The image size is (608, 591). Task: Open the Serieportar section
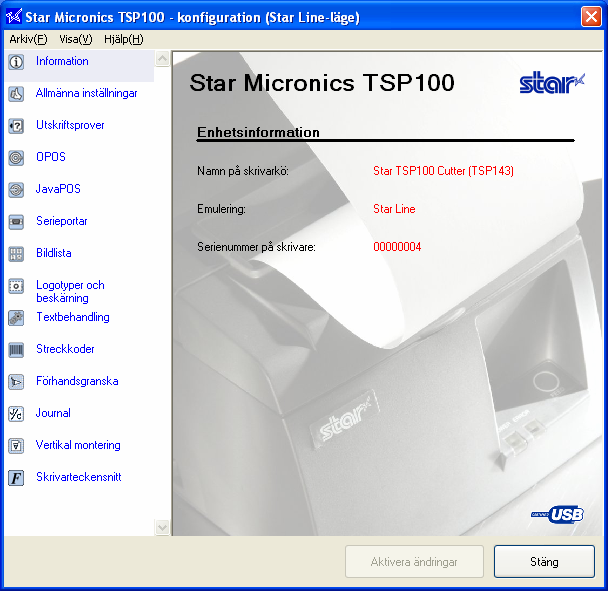[62, 221]
